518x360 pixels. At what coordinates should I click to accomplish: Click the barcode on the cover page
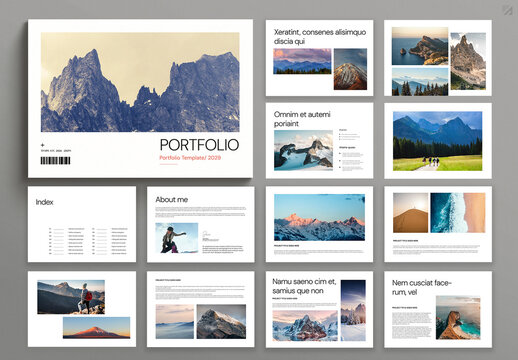55,161
